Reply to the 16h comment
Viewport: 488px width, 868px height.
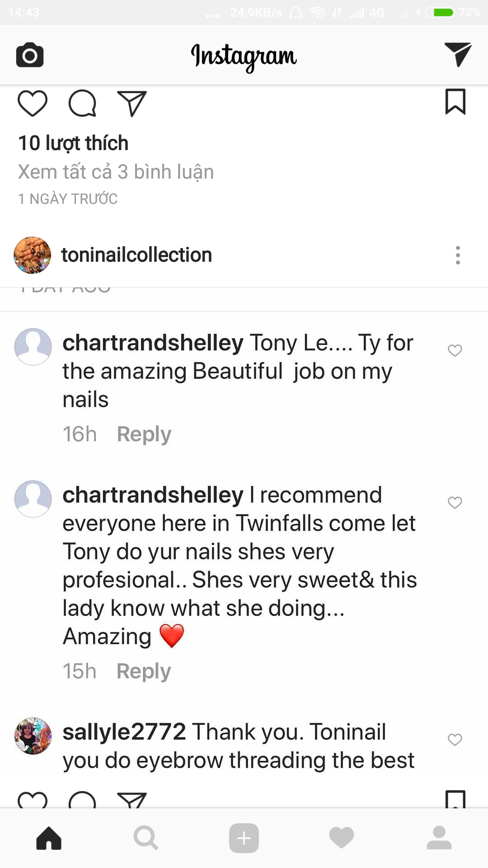(x=144, y=434)
